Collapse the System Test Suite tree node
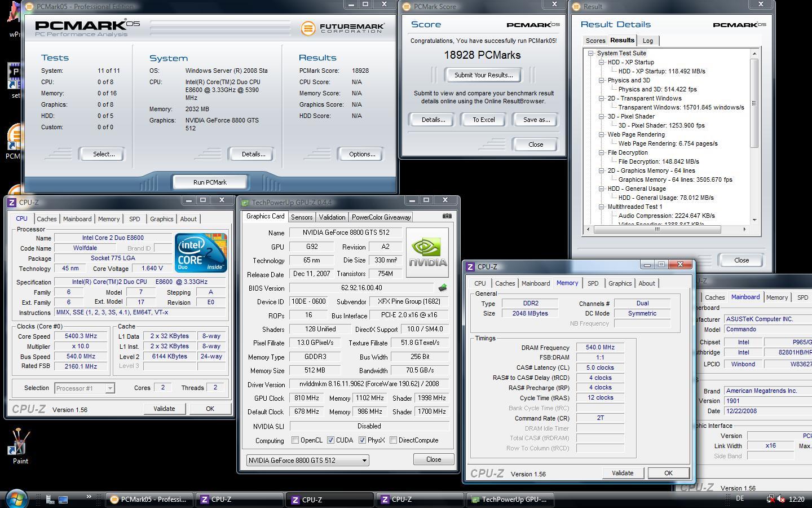The image size is (812, 508). (x=590, y=53)
